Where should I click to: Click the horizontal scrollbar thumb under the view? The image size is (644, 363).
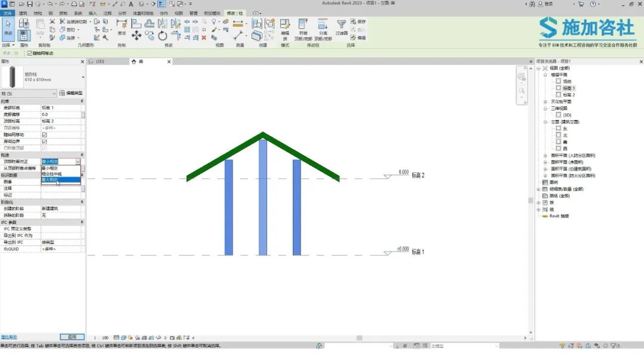tap(360, 338)
